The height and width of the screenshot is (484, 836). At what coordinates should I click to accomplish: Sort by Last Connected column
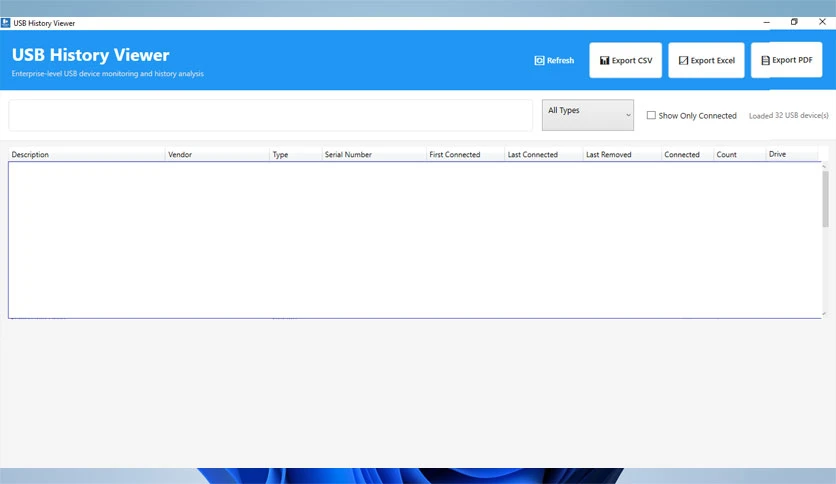543,155
